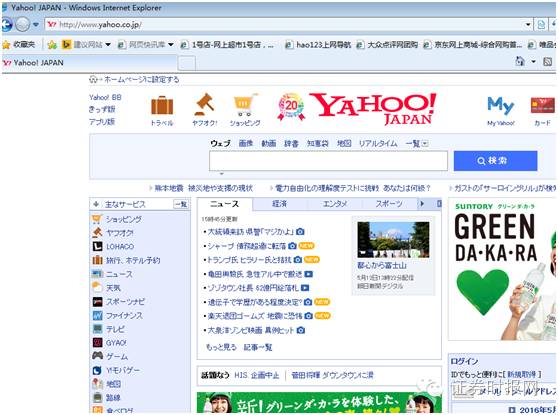Open the 都心から富士山 photo thumbnail
Screen dimensions: 558x415
[393, 239]
